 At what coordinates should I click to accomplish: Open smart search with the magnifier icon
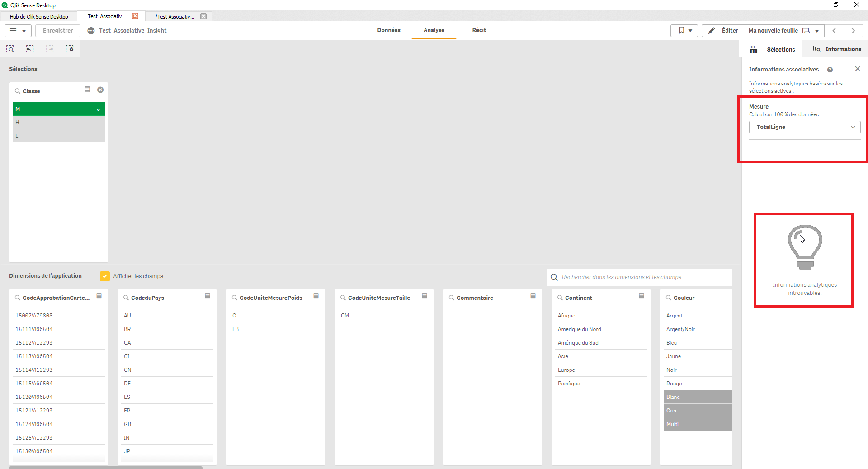(x=9, y=49)
